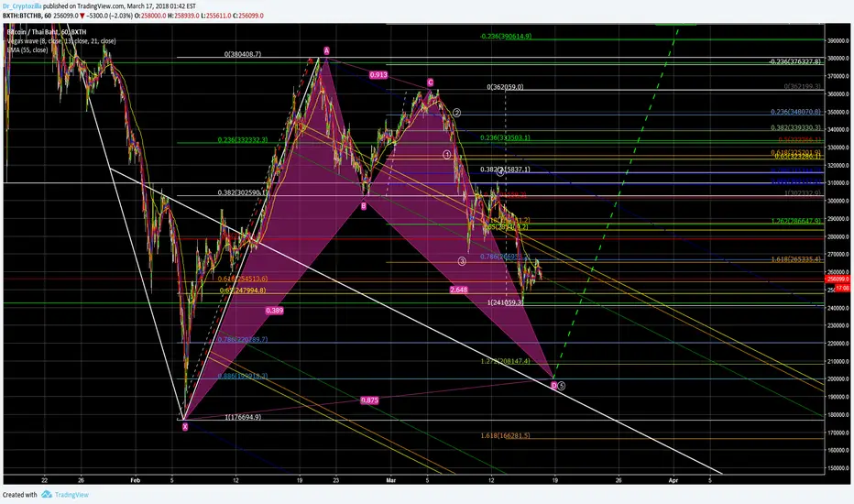854x504 pixels.
Task: Click Fibonacci label 0.236(333503.1)
Action: click(505, 137)
